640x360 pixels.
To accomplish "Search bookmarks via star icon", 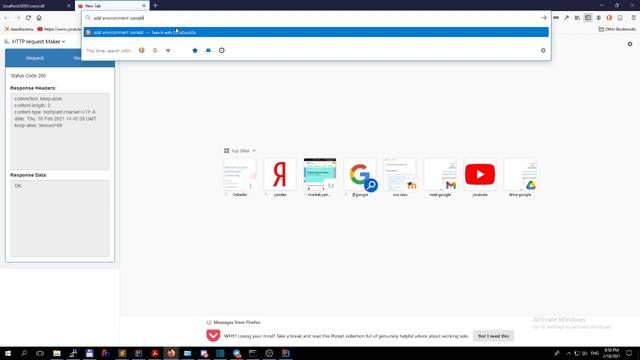I will coord(195,50).
